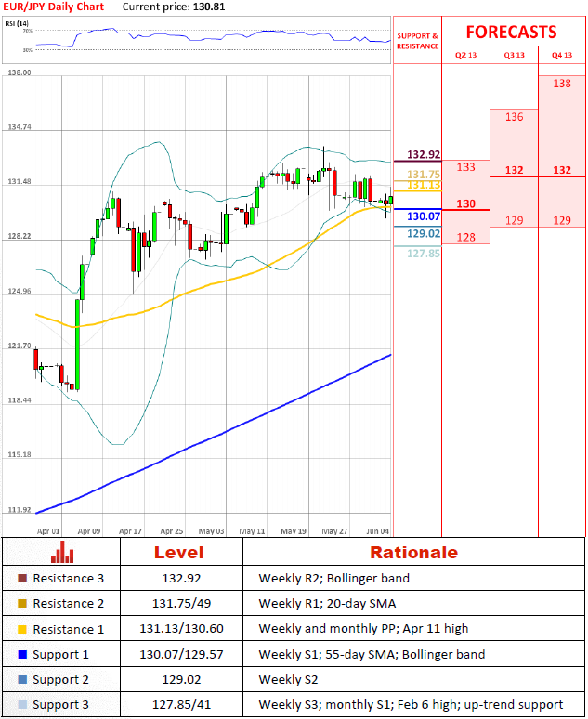Image resolution: width=588 pixels, height=719 pixels.
Task: Click the 138.00 price axis label
Action: coord(20,72)
